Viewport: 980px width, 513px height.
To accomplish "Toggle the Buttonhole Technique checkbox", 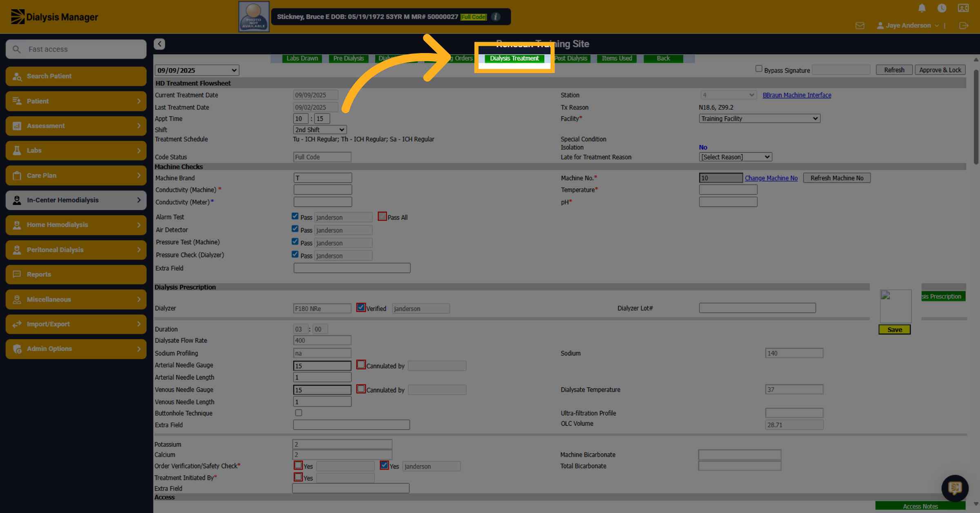I will [x=299, y=413].
